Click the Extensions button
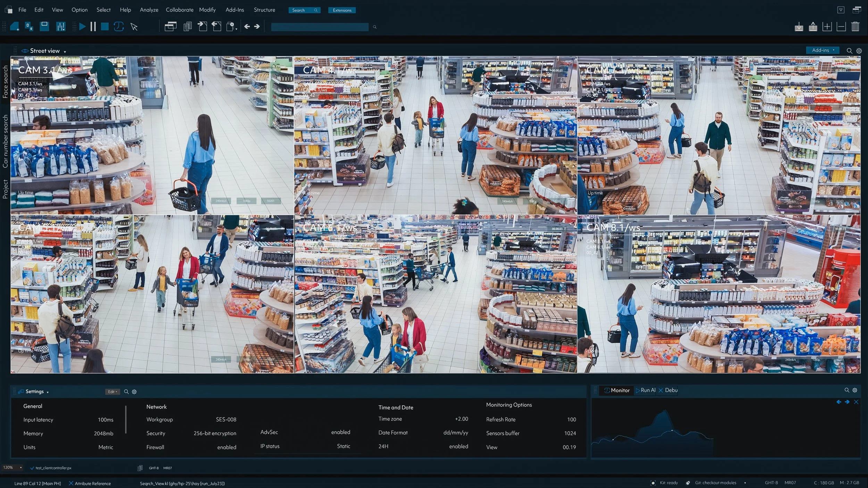 click(x=342, y=10)
